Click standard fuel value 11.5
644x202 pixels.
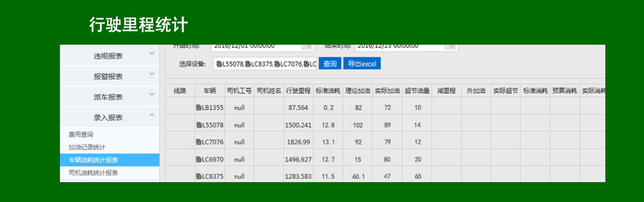[x=328, y=176]
